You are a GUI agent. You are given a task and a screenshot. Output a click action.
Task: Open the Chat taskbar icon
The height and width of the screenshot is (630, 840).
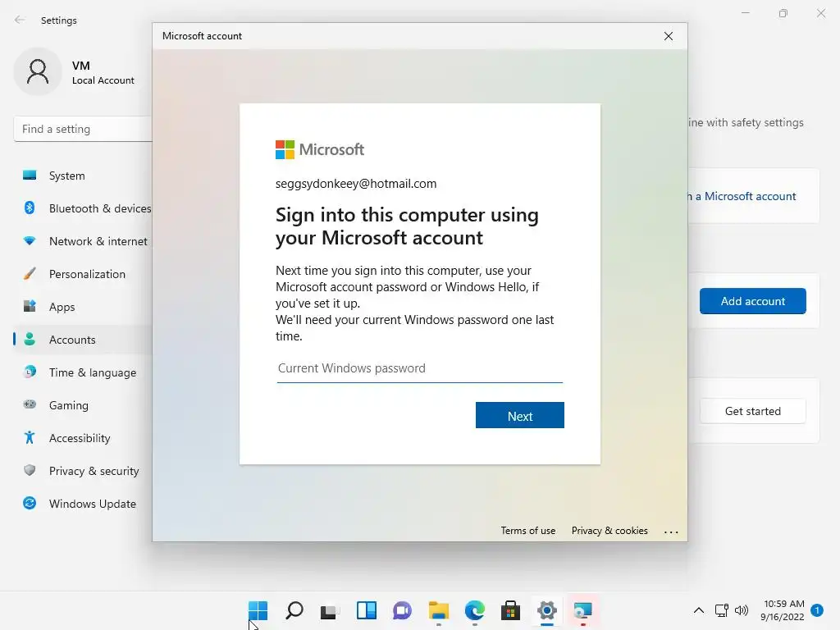coord(402,610)
